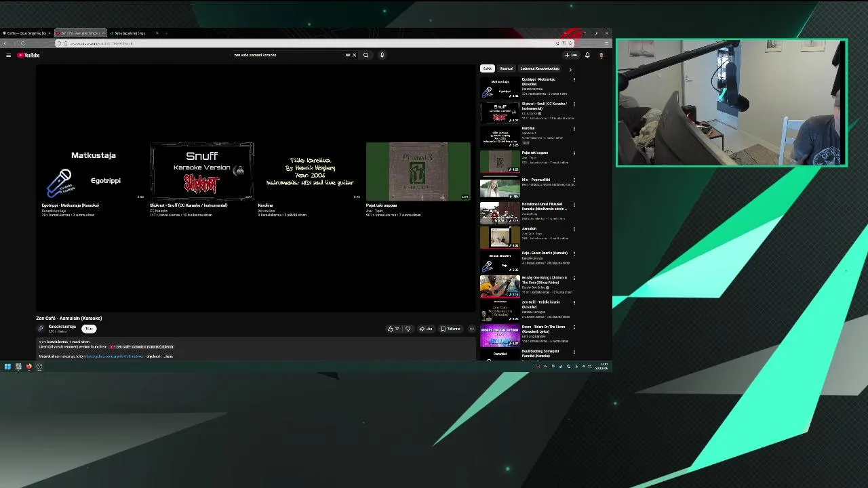Click browser back arrow
Screen dimensions: 868x488
tap(5, 43)
